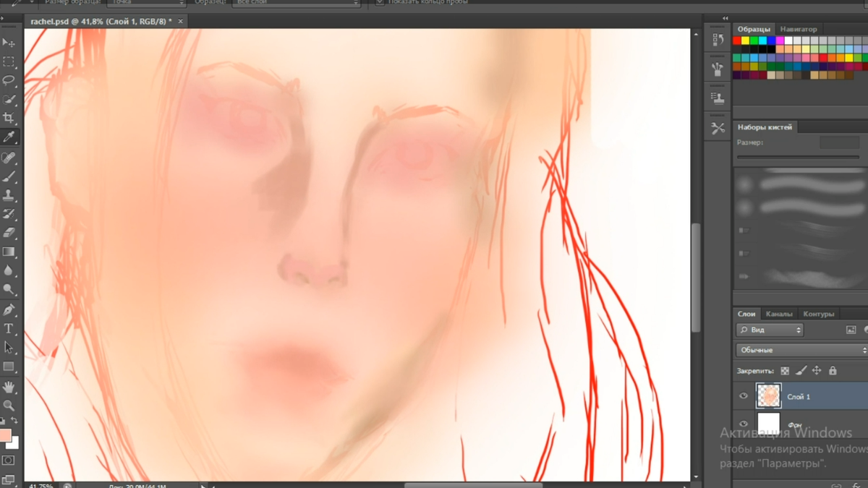Select the Наборы кистей tab
This screenshot has height=488, width=868.
[765, 127]
